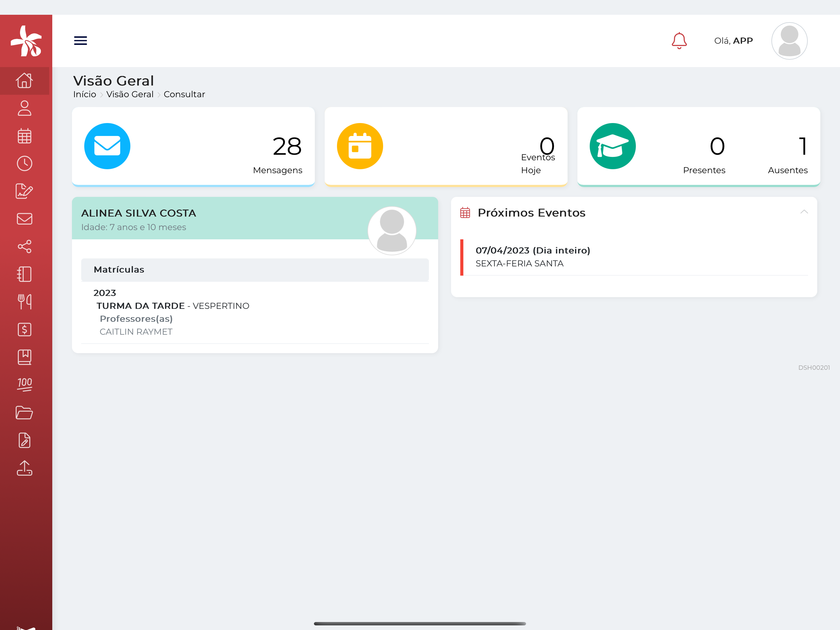Open the share sidebar icon
Viewport: 840px width, 630px height.
tap(25, 247)
